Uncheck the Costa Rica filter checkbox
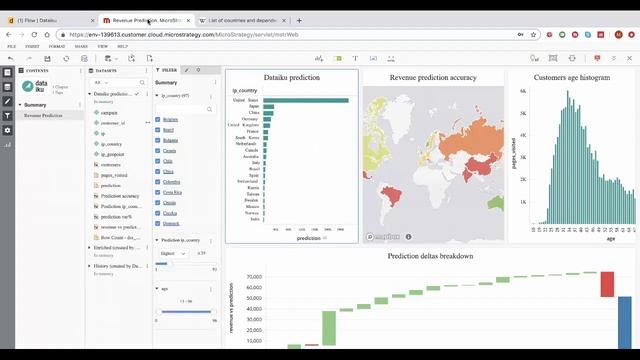 coord(158,192)
